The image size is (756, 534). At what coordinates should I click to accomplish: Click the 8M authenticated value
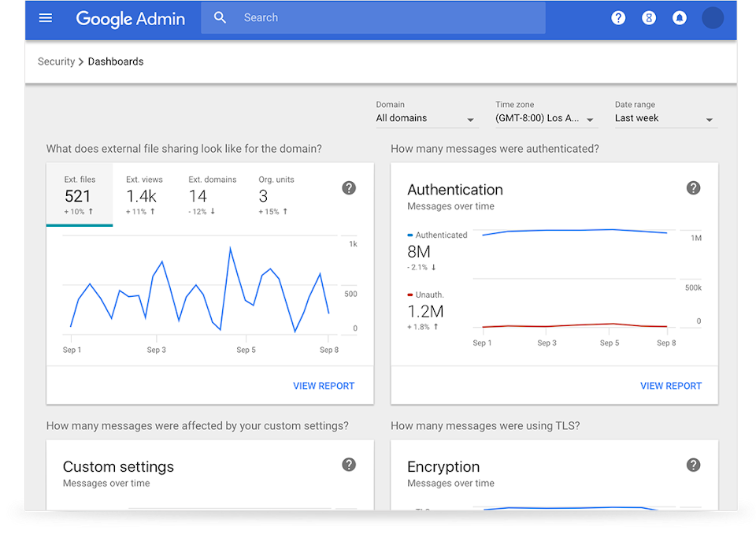(x=418, y=252)
